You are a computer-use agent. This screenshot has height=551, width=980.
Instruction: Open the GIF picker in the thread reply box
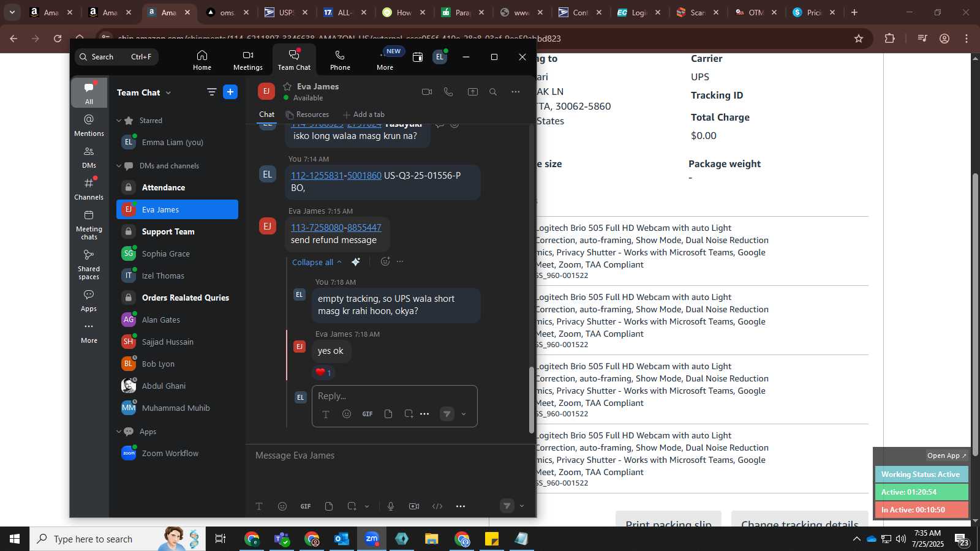click(x=367, y=414)
